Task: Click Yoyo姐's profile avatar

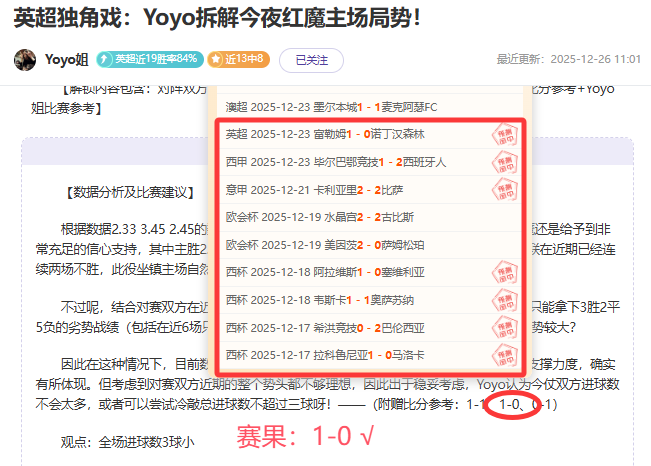Action: pos(26,59)
